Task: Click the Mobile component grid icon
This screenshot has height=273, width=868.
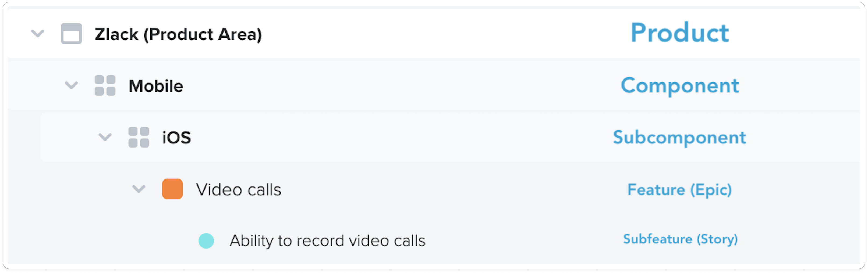Action: pos(105,85)
